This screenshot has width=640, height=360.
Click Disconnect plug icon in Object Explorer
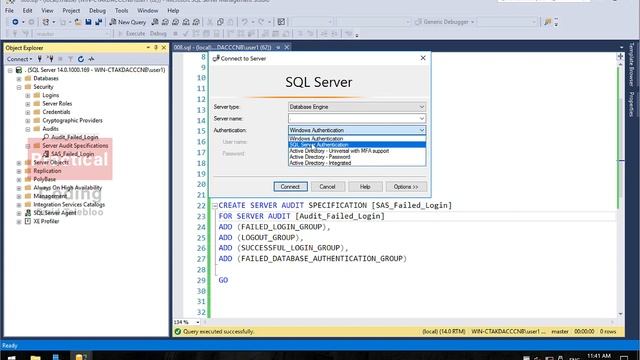[x=50, y=59]
